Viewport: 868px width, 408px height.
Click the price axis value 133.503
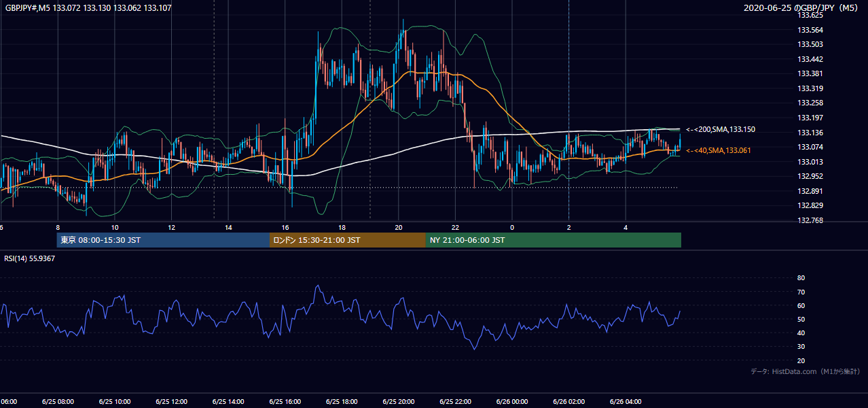[x=810, y=44]
